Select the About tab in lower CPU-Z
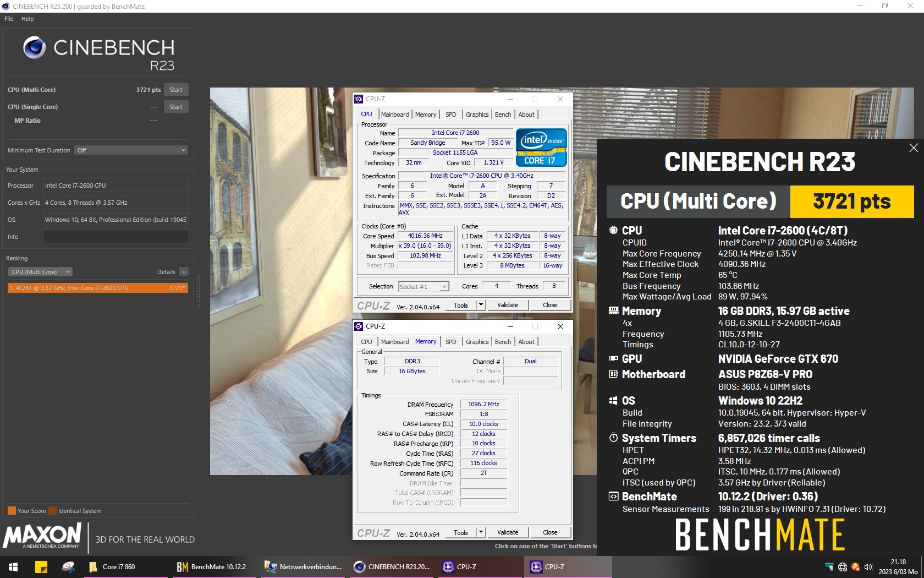Screen dimensions: 924x578 click(526, 342)
